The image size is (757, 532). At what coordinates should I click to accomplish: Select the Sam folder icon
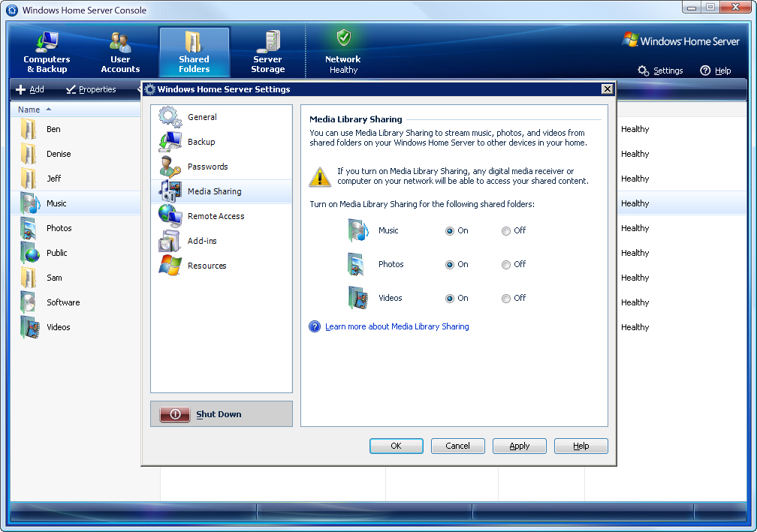[29, 278]
